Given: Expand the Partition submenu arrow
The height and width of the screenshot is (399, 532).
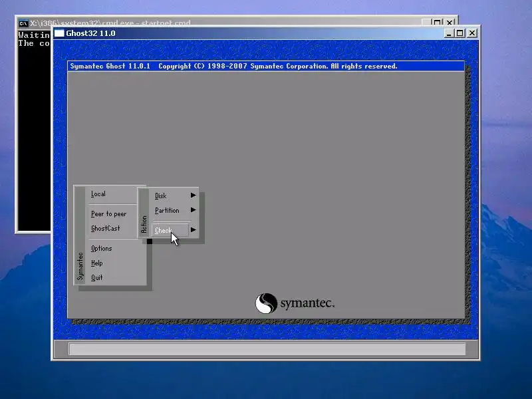Looking at the screenshot, I should (x=193, y=210).
